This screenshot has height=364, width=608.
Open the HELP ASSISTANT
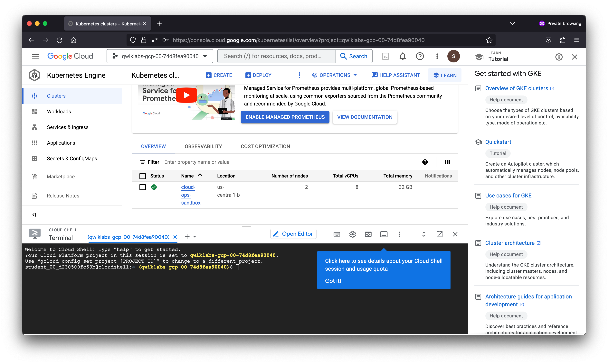click(396, 75)
